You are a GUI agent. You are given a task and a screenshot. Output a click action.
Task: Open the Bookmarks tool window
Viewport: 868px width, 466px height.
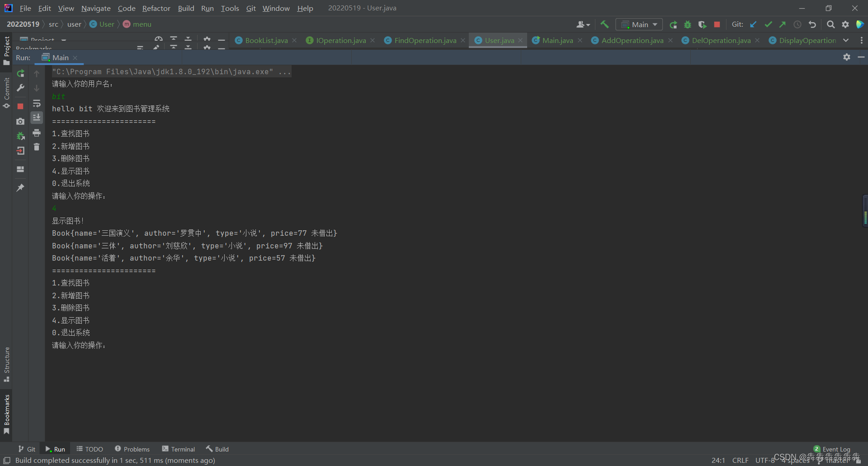[x=6, y=414]
